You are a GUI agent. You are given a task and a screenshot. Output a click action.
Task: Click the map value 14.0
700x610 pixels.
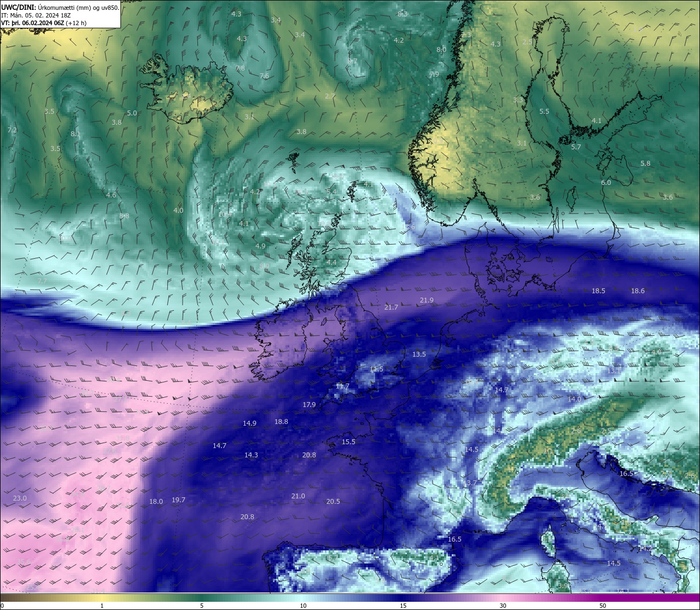[574, 399]
